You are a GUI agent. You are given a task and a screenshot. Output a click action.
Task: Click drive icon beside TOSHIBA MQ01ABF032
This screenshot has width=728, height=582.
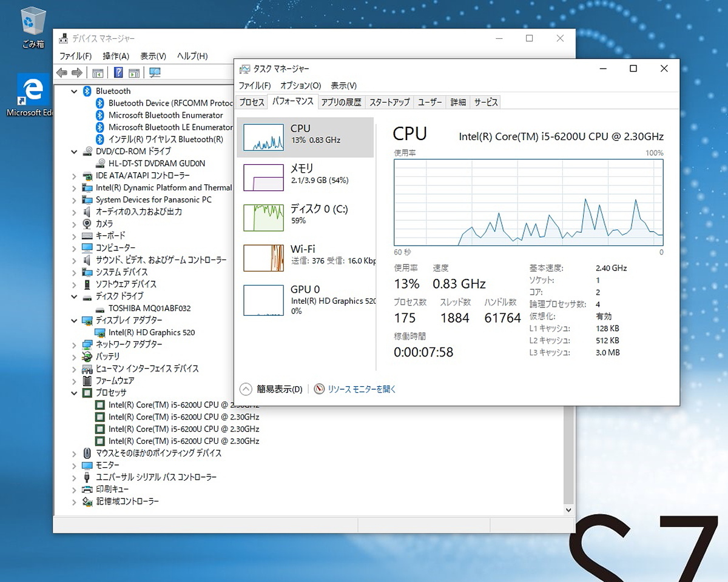100,309
